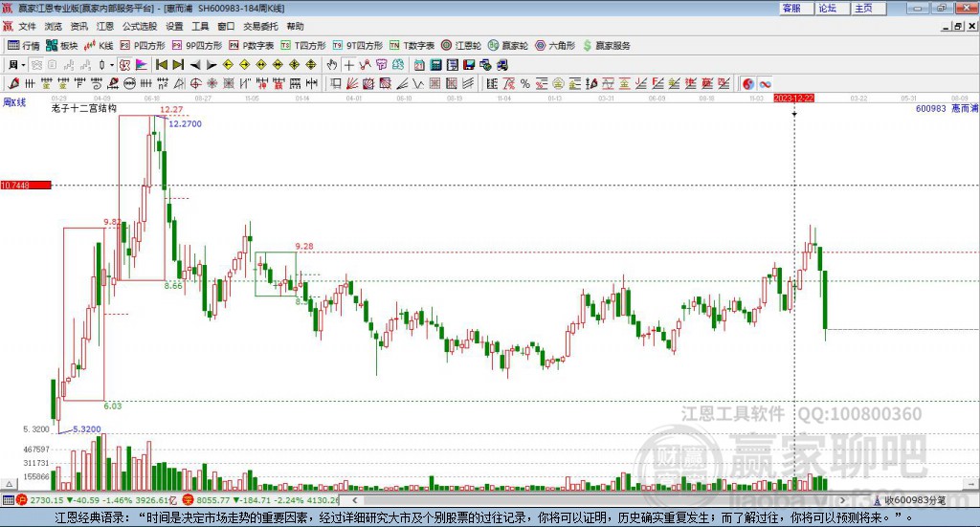Image resolution: width=980 pixels, height=527 pixels.
Task: Open the 9T四方形 tool
Action: (x=358, y=46)
